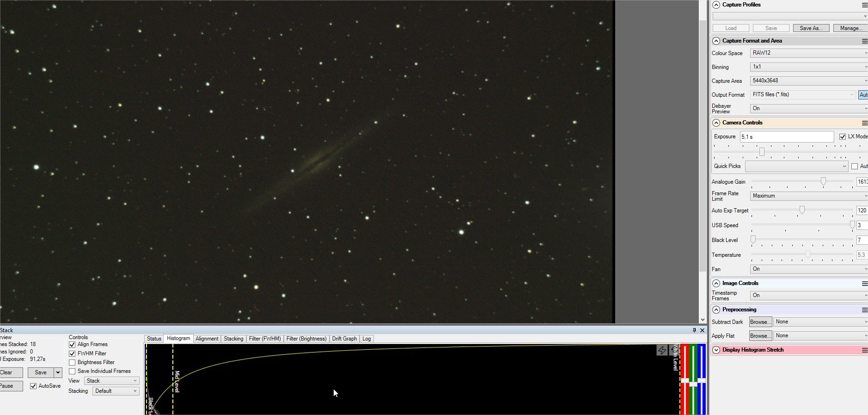Click the histogram reset circular arrow icon
This screenshot has height=415, width=868.
[674, 350]
